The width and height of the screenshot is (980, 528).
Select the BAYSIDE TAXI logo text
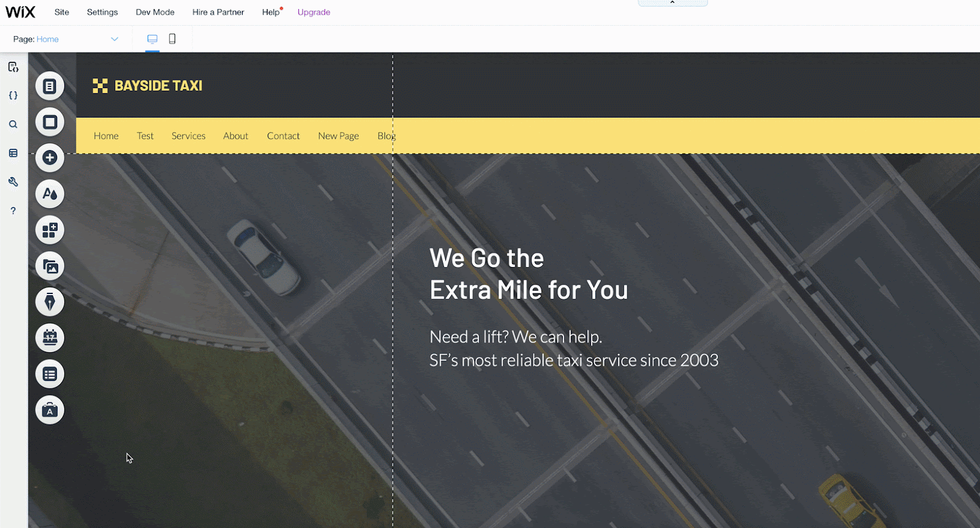(158, 86)
